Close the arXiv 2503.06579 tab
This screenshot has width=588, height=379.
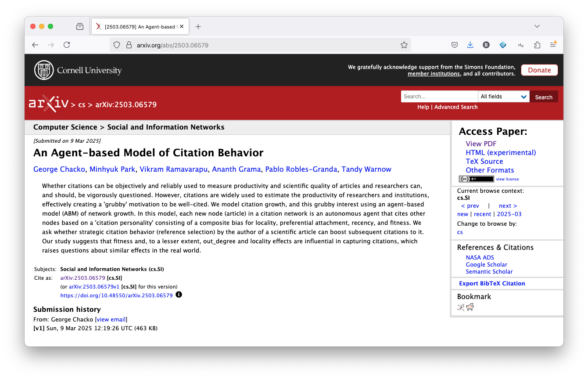[x=182, y=26]
